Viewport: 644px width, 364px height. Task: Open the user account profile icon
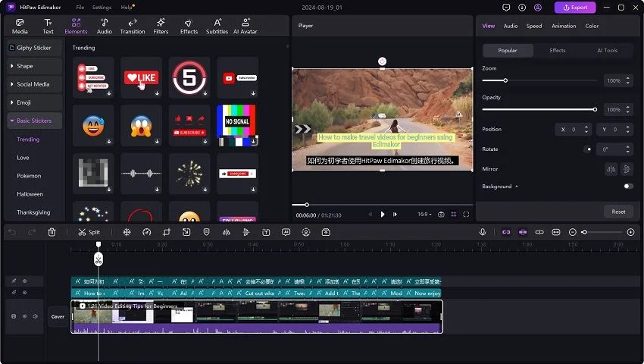click(x=538, y=8)
